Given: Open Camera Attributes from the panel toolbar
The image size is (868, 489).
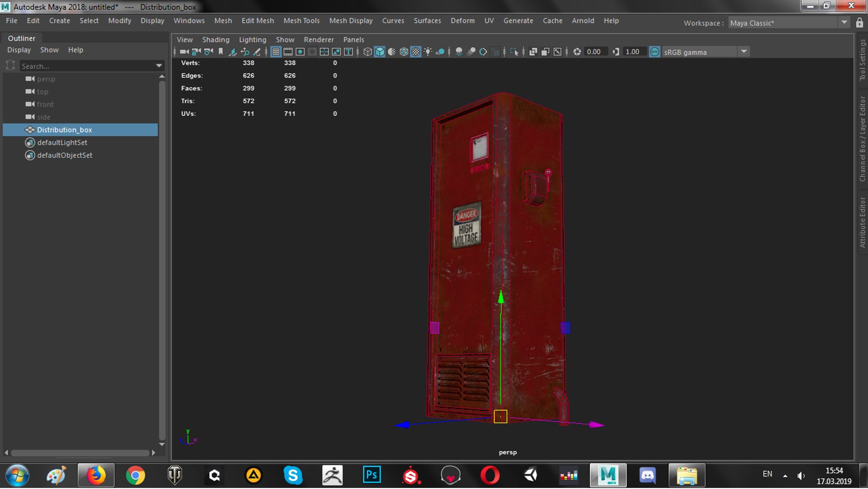Looking at the screenshot, I should tap(208, 52).
